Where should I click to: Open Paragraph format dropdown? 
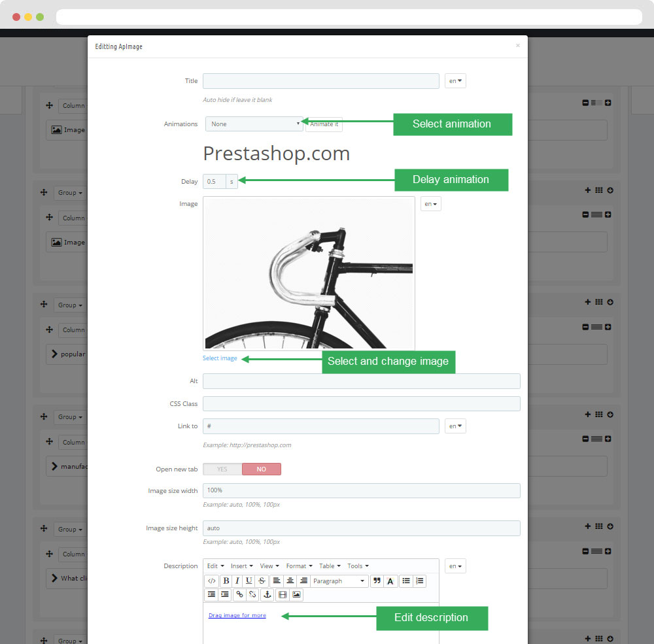[x=339, y=581]
